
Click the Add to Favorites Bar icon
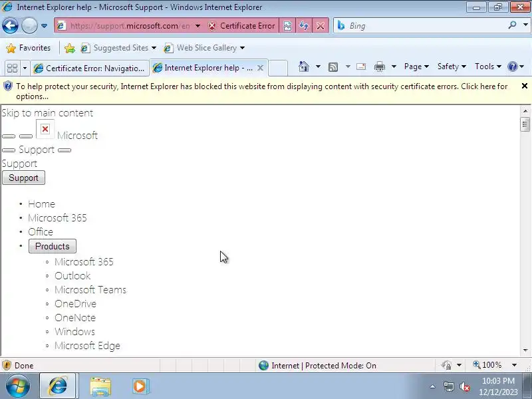[70, 48]
